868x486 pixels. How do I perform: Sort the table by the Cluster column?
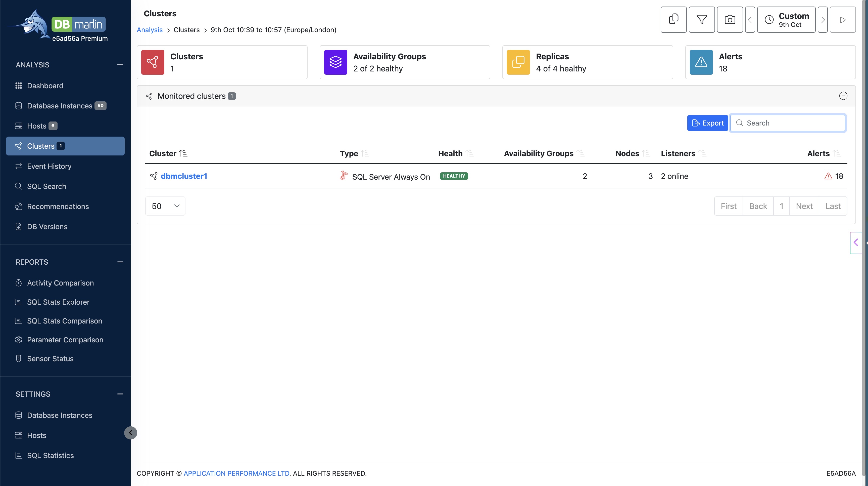[168, 153]
